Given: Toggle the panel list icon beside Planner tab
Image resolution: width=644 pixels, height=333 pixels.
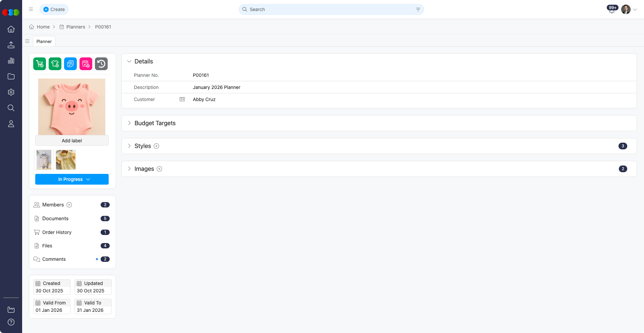Looking at the screenshot, I should pyautogui.click(x=28, y=41).
